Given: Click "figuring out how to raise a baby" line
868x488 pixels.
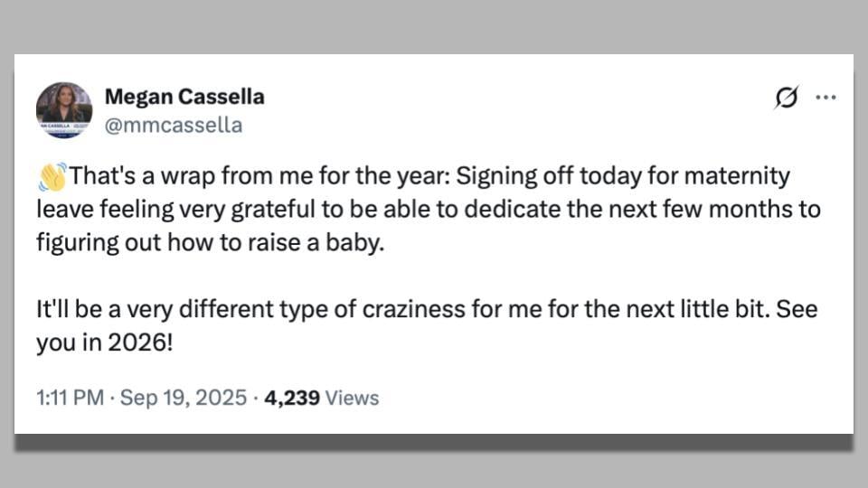Looking at the screenshot, I should click(210, 244).
